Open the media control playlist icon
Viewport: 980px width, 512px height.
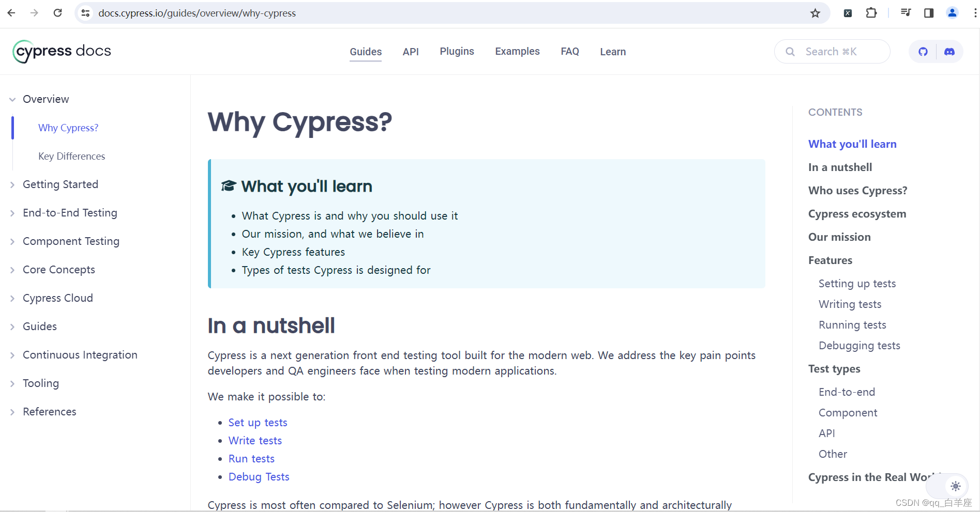[x=906, y=13]
